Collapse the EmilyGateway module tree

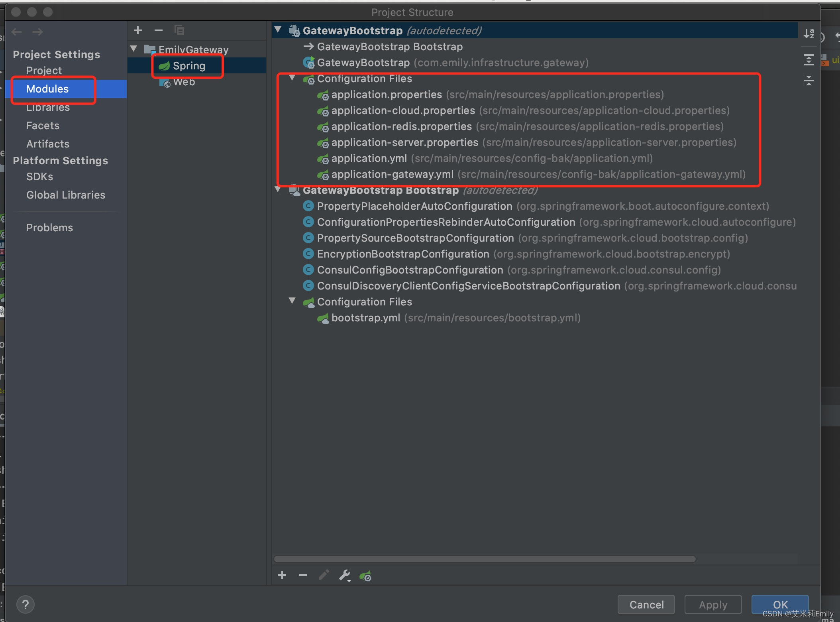pyautogui.click(x=134, y=49)
